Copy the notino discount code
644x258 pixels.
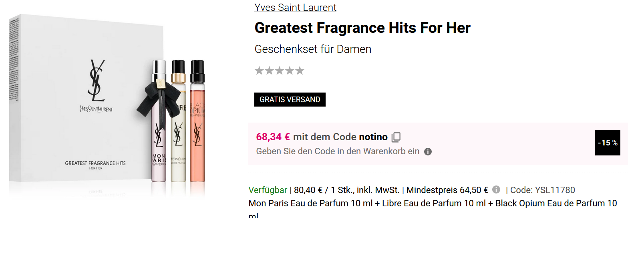[396, 137]
